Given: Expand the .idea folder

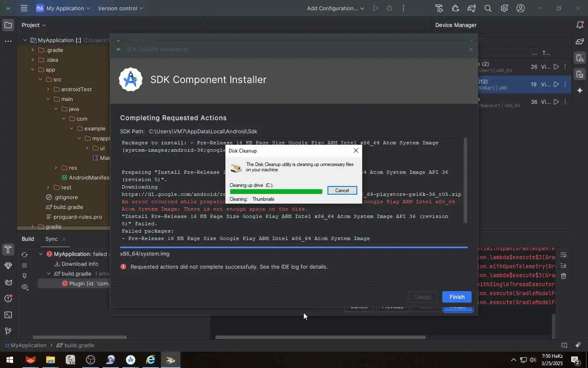Looking at the screenshot, I should pyautogui.click(x=33, y=60).
